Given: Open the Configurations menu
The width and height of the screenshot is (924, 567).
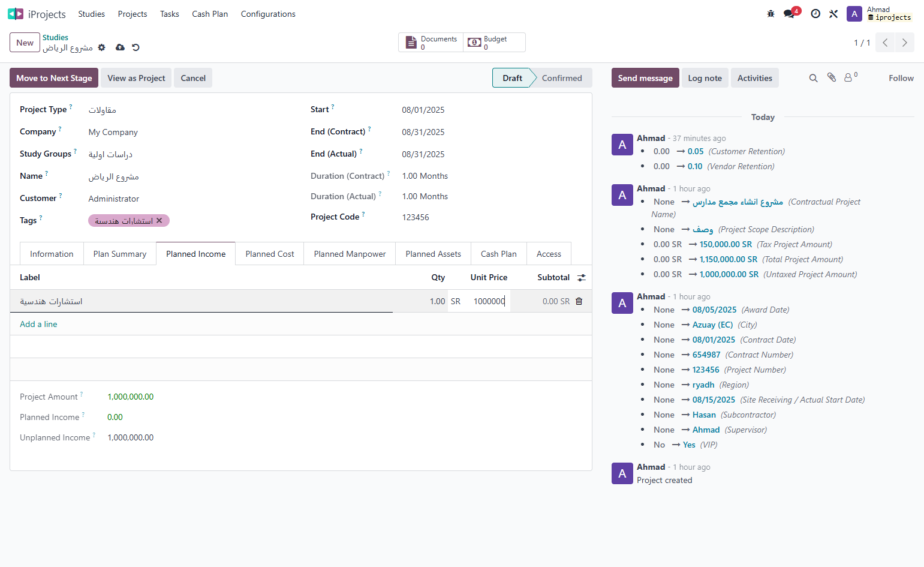Looking at the screenshot, I should [x=268, y=14].
